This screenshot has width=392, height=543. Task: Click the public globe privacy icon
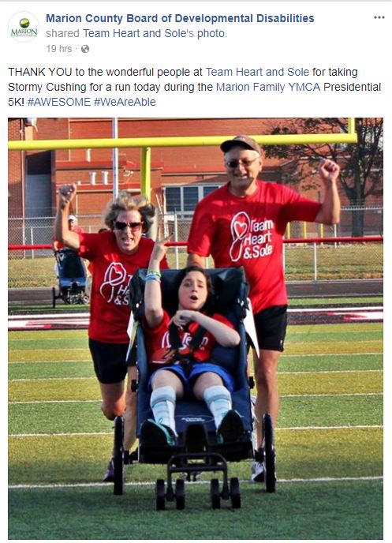tap(85, 49)
